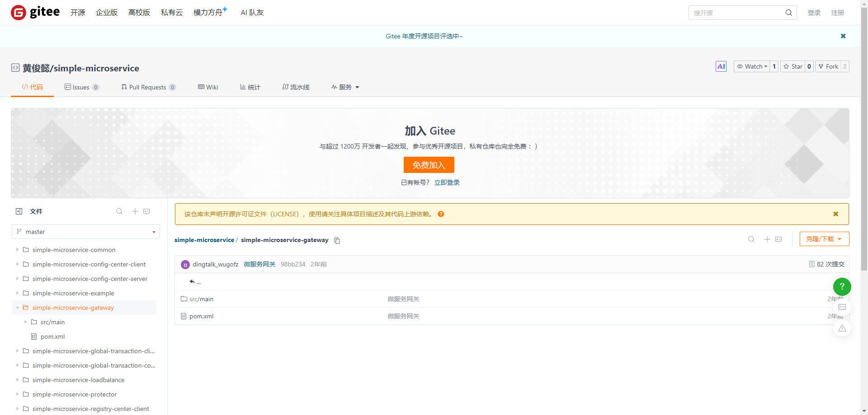Dismiss the LICENSE warning notice
This screenshot has width=868, height=415.
[x=836, y=214]
